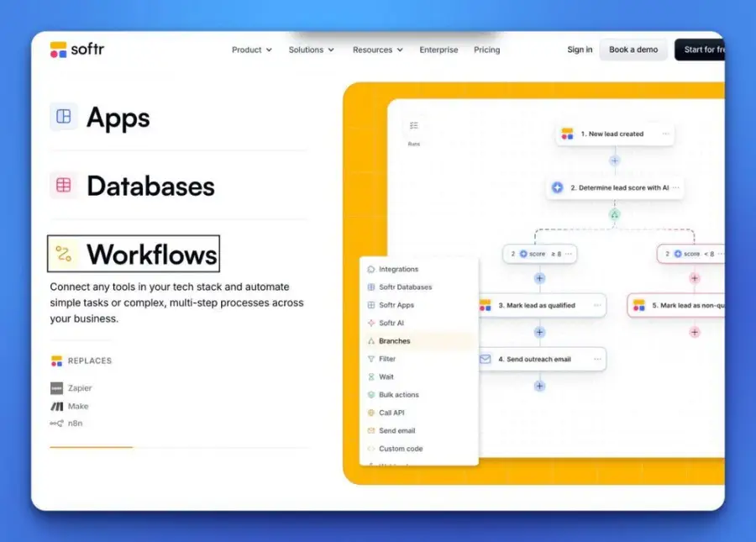Select the Apps section icon
The height and width of the screenshot is (542, 756).
64,116
